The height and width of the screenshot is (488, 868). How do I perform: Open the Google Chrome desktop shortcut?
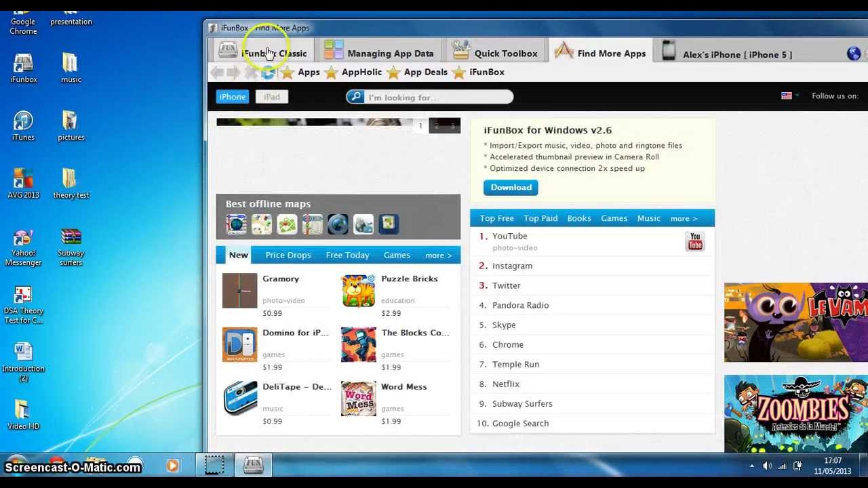(x=23, y=20)
